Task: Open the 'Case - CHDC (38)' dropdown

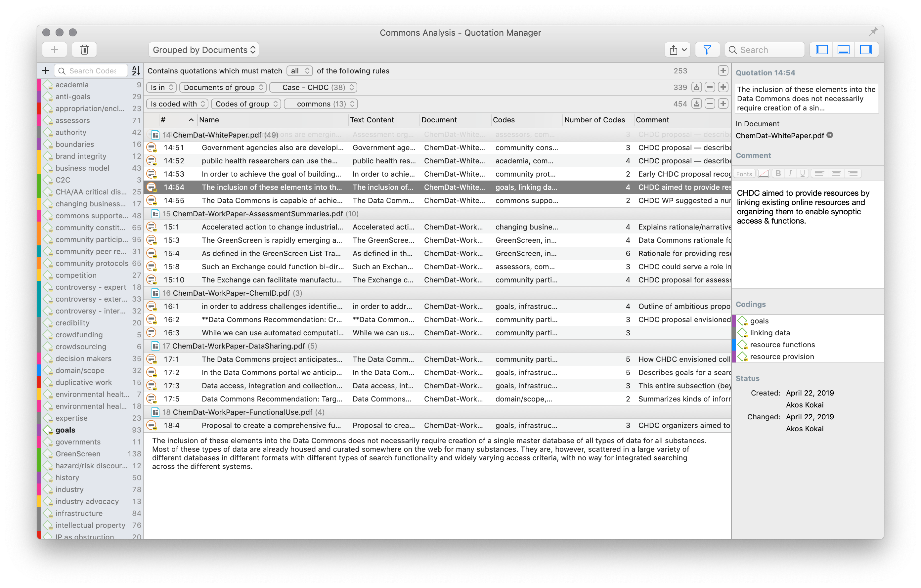Action: click(x=314, y=87)
